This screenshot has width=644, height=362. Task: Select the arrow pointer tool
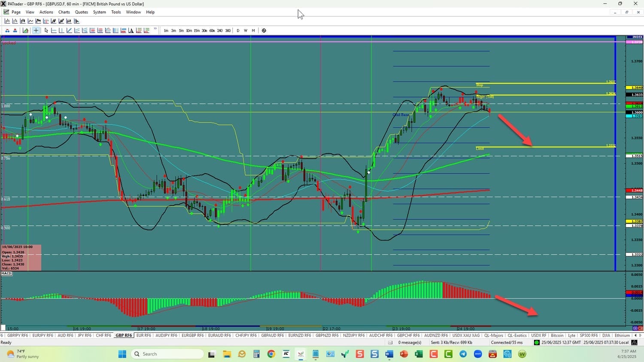click(46, 30)
